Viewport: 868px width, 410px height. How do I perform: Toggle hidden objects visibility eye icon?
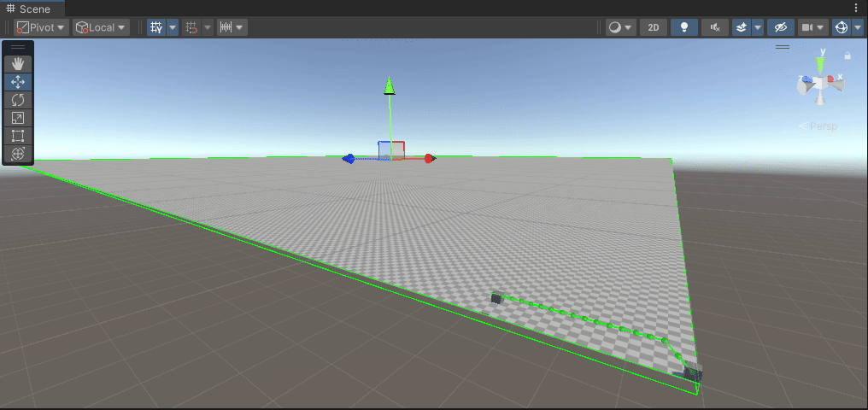pyautogui.click(x=781, y=27)
